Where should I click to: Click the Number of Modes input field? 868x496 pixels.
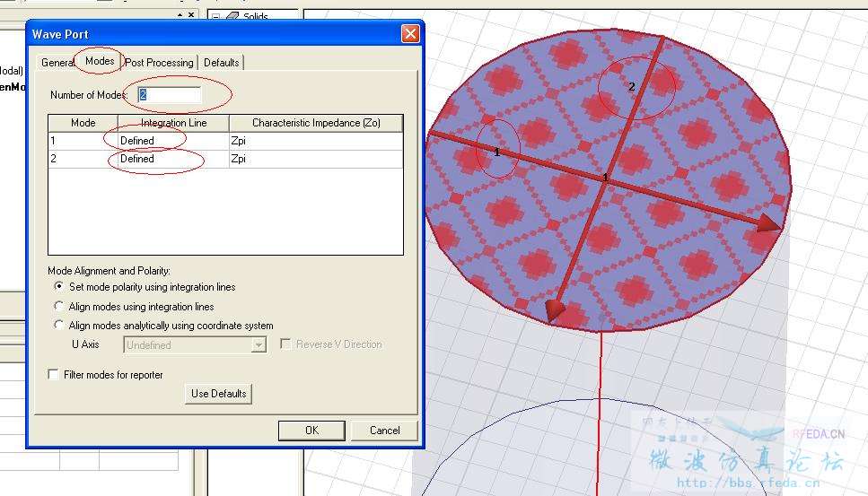169,94
